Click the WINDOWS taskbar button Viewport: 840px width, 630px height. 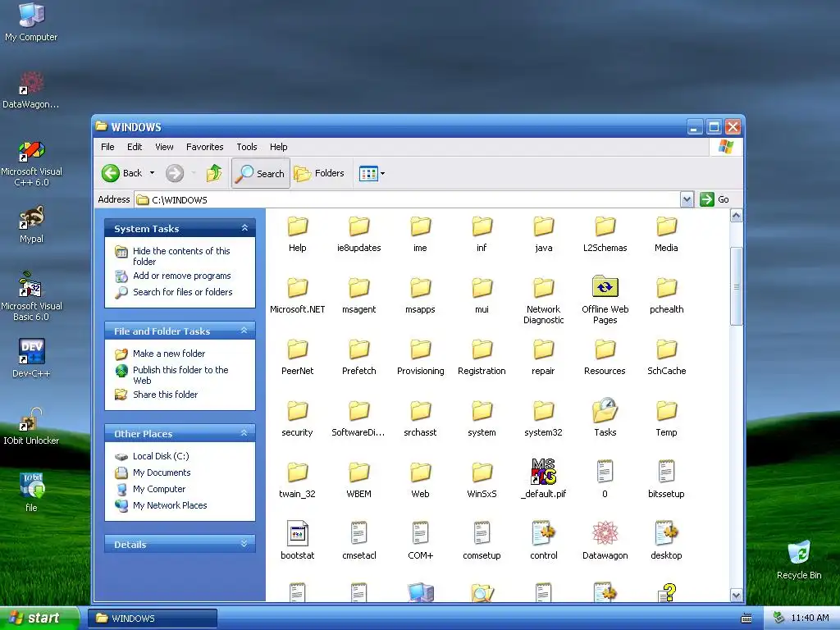click(x=153, y=619)
